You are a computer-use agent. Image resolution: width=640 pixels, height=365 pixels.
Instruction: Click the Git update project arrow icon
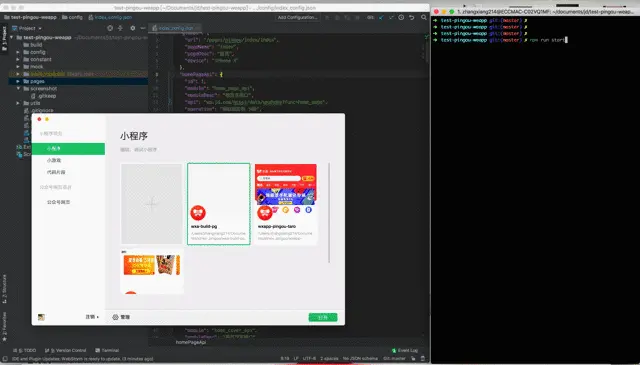coord(381,18)
